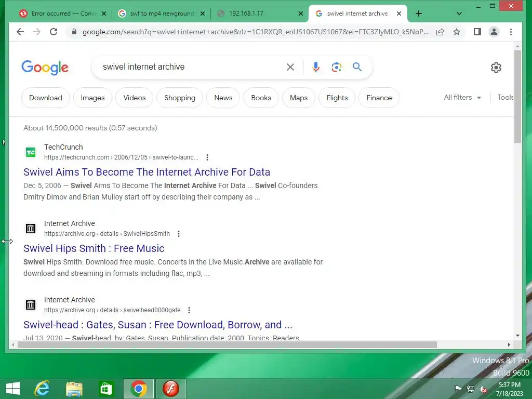Close the 192.168.1.17 tab

301,14
